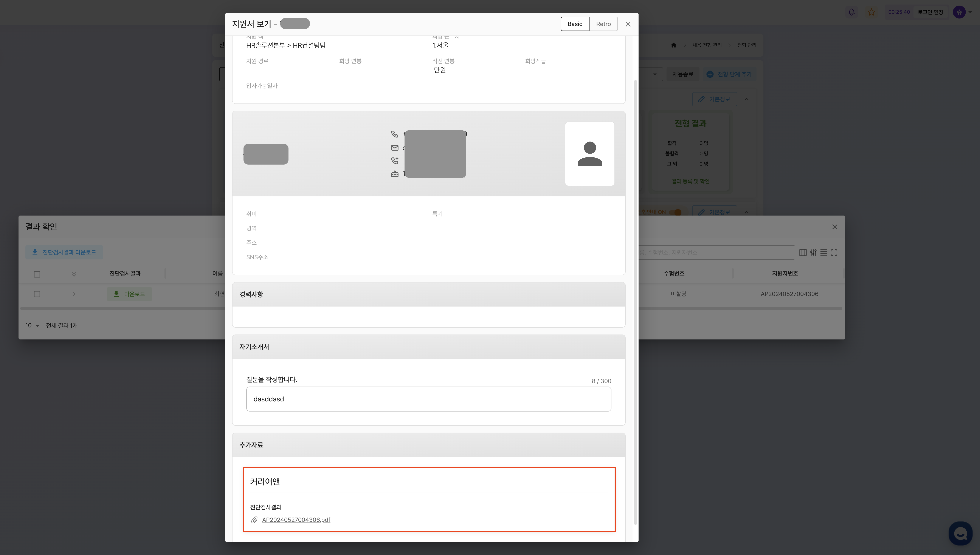The width and height of the screenshot is (980, 555).
Task: Click the fullscreen expand icon
Action: 834,252
